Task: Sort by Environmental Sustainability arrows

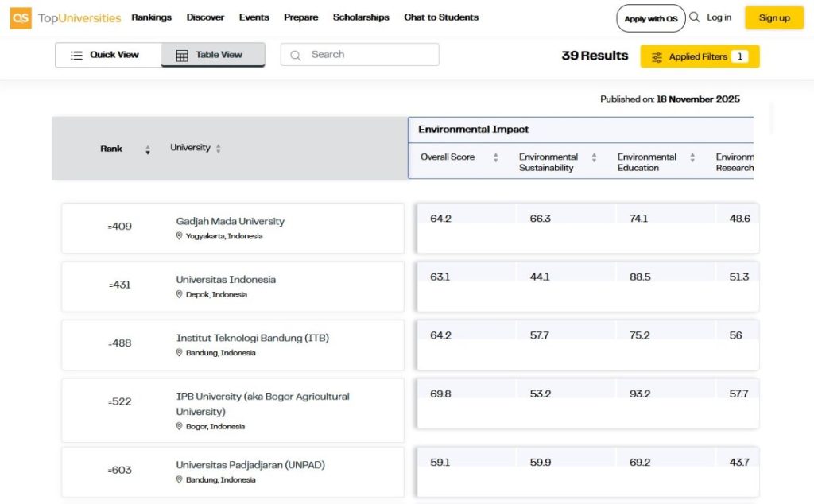Action: [594, 157]
